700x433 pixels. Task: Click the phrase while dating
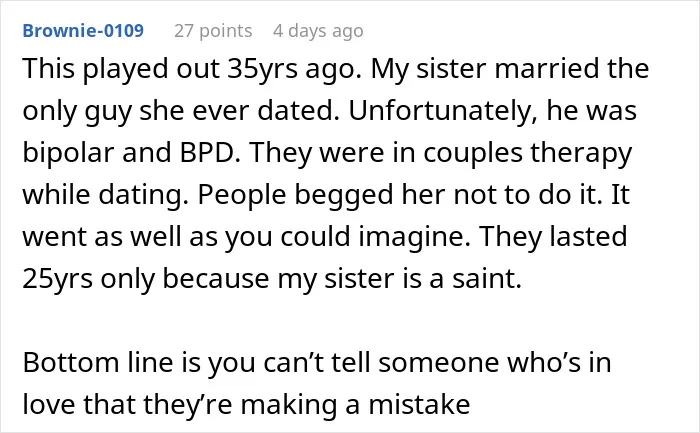(105, 195)
